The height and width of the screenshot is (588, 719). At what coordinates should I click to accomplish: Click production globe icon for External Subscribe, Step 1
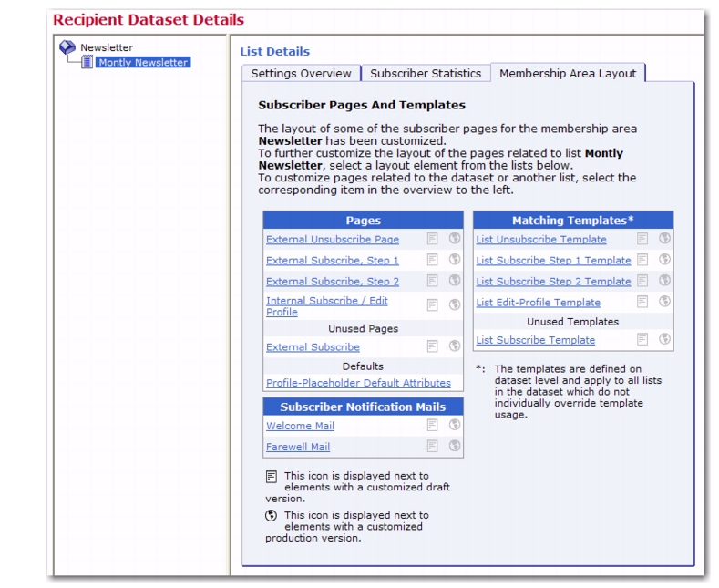455,259
